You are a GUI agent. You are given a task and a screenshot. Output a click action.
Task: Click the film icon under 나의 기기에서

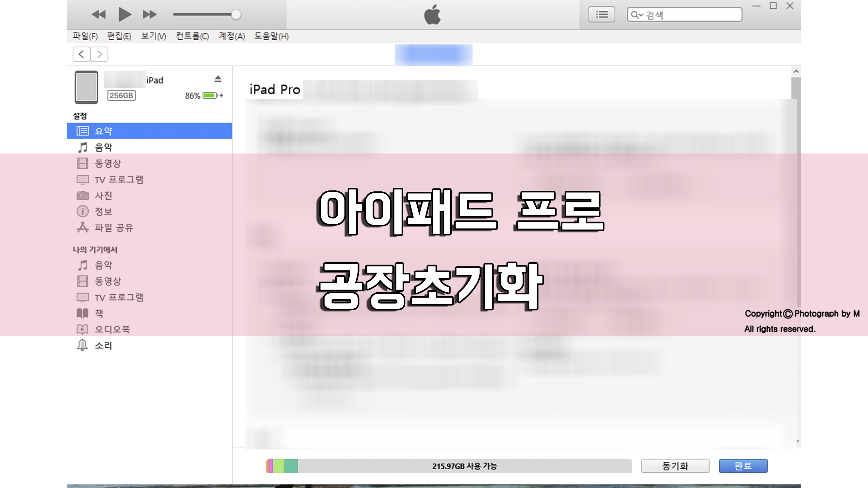[x=83, y=281]
